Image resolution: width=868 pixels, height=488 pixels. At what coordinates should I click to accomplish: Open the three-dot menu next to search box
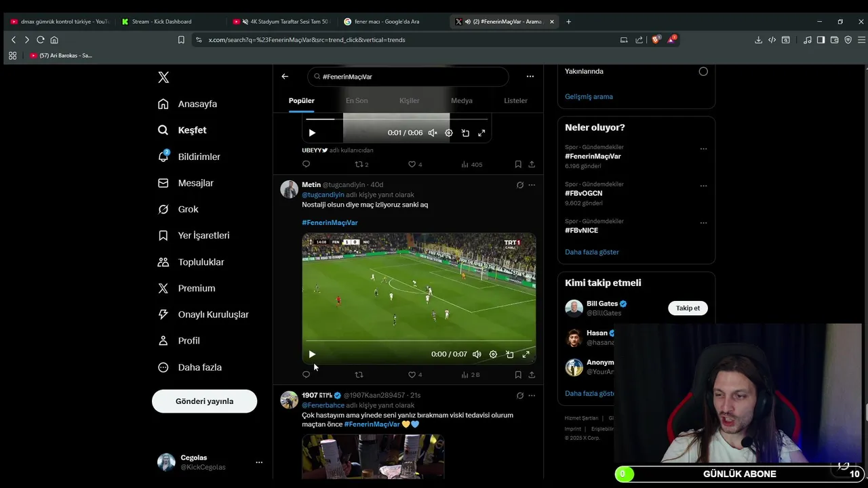[530, 77]
